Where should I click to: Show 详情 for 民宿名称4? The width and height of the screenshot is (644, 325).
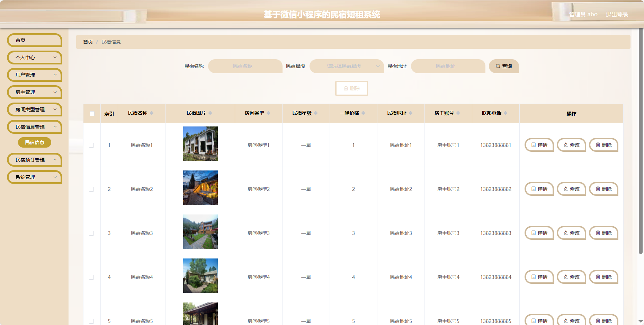click(539, 277)
